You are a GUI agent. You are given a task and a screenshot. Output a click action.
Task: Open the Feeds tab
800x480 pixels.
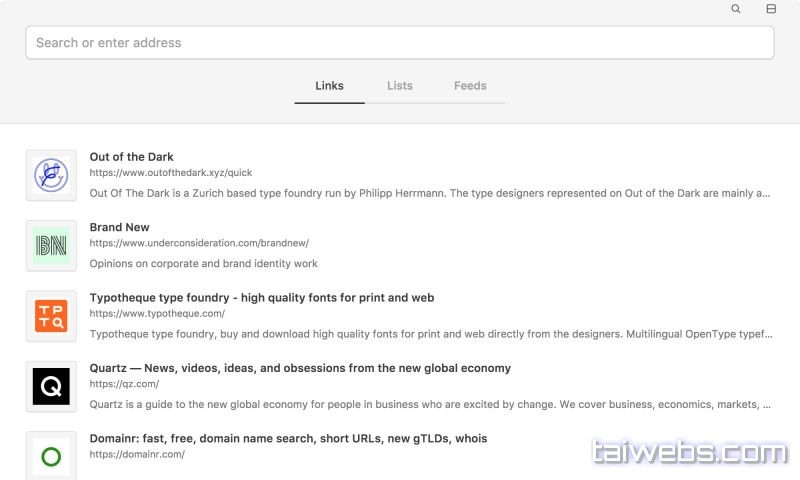[470, 86]
